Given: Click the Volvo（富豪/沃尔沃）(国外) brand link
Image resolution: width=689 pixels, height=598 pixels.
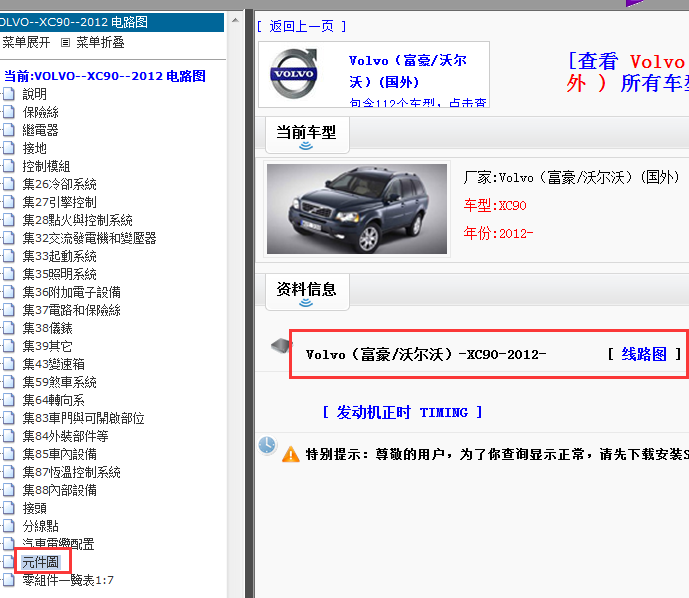Looking at the screenshot, I should [408, 71].
